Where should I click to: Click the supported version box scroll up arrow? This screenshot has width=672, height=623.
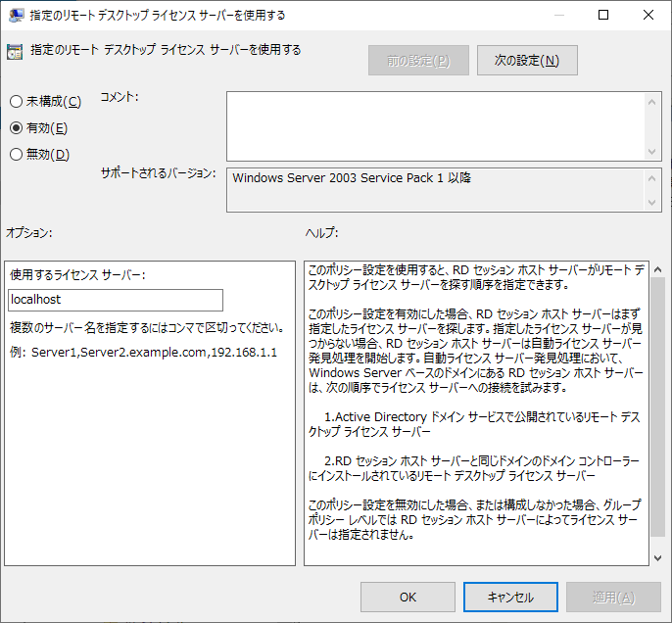651,178
